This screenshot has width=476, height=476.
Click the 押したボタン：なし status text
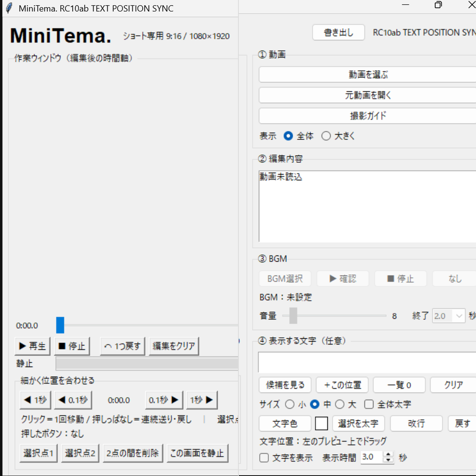(52, 434)
